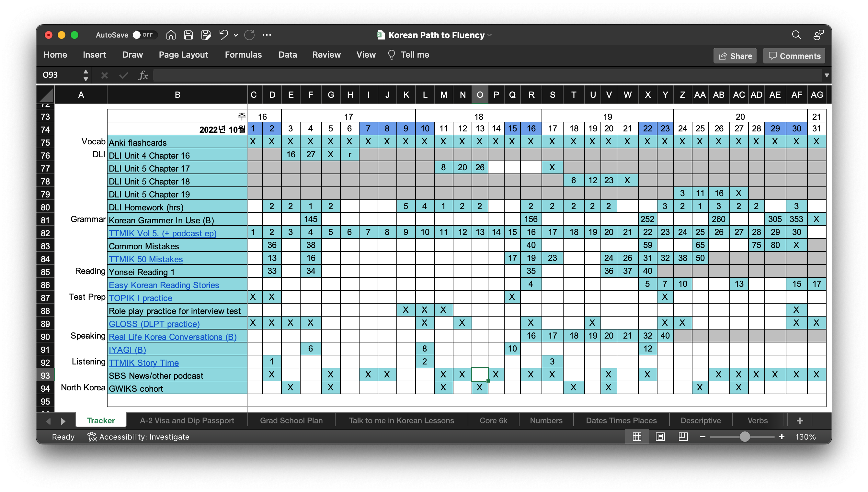Click the insert function fx icon

[143, 75]
